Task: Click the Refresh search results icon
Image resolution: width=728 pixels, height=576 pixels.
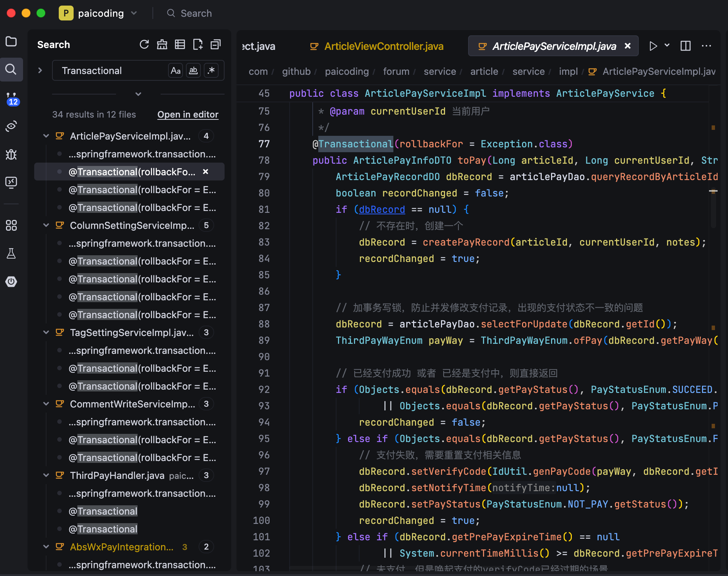Action: coord(144,45)
